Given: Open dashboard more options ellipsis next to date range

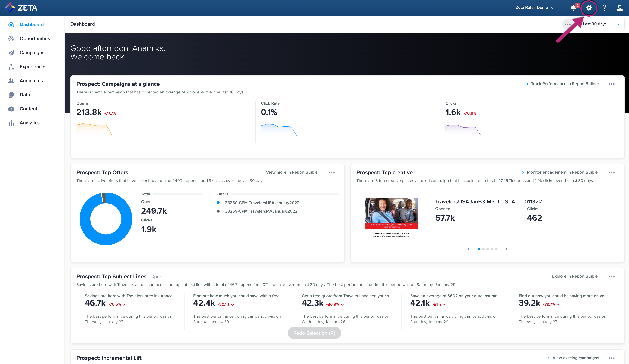Looking at the screenshot, I should [568, 24].
